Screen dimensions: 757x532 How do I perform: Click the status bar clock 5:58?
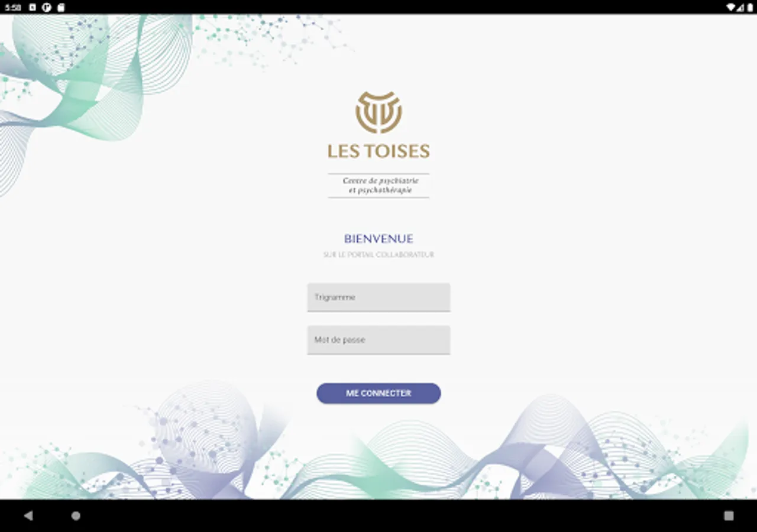[12, 8]
